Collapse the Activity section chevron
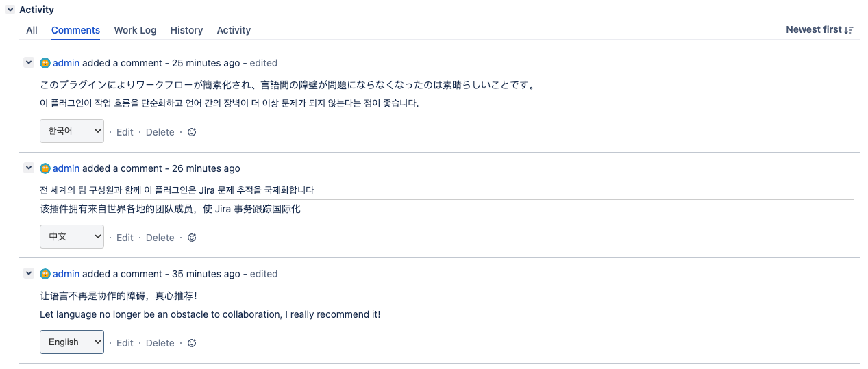The image size is (868, 369). 10,10
